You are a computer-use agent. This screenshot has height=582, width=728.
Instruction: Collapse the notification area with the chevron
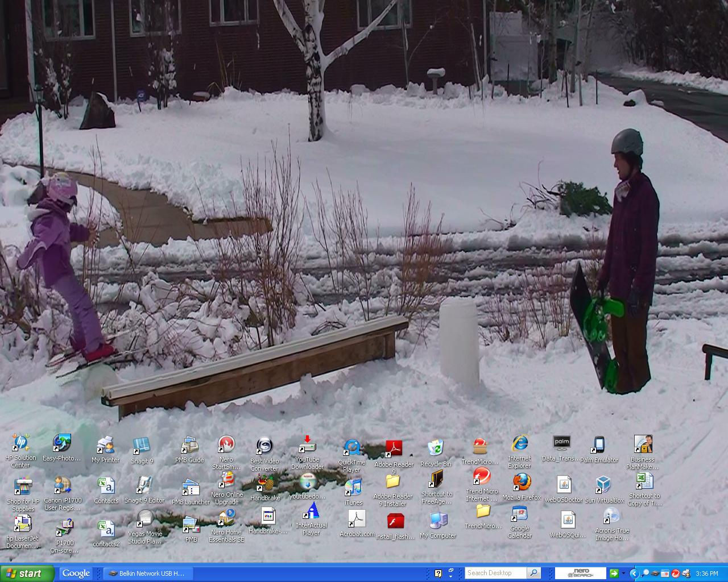(634, 573)
